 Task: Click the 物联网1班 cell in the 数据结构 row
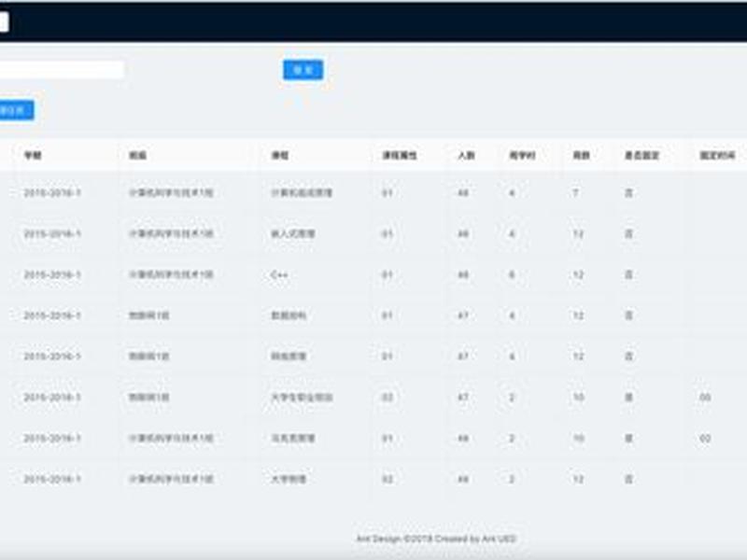(149, 315)
